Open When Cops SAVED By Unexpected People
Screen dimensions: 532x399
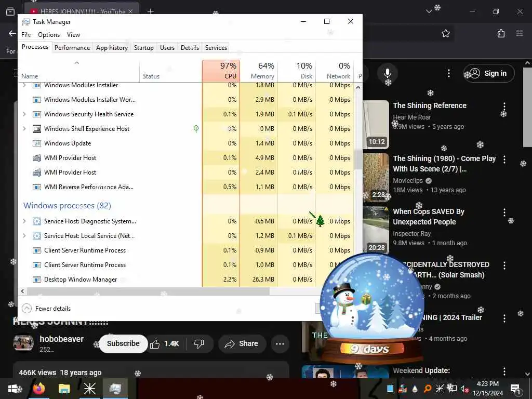429,217
